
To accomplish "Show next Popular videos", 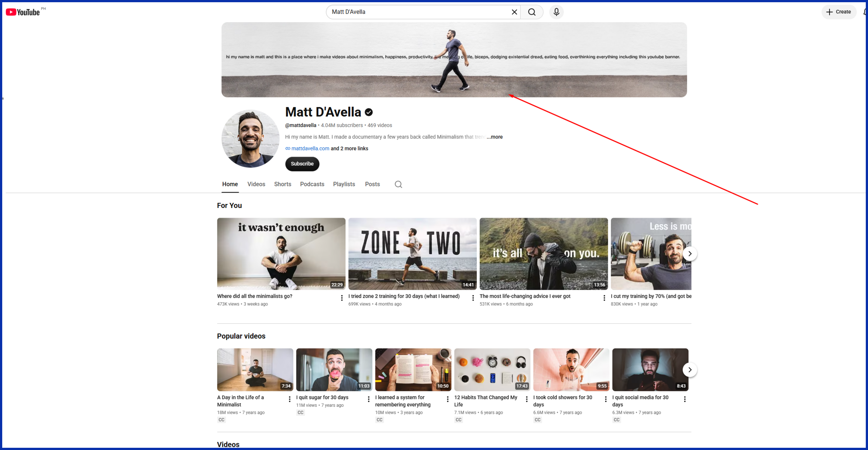I will [x=690, y=370].
